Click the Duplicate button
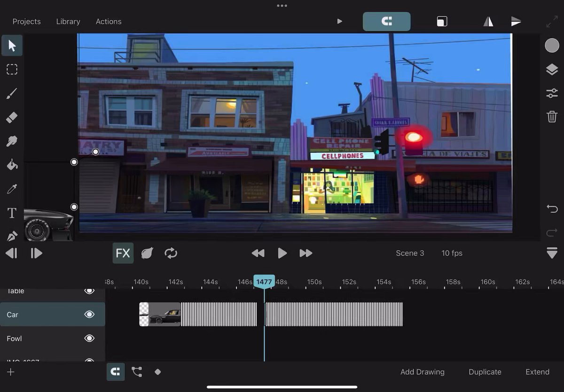The width and height of the screenshot is (564, 392). pos(485,372)
